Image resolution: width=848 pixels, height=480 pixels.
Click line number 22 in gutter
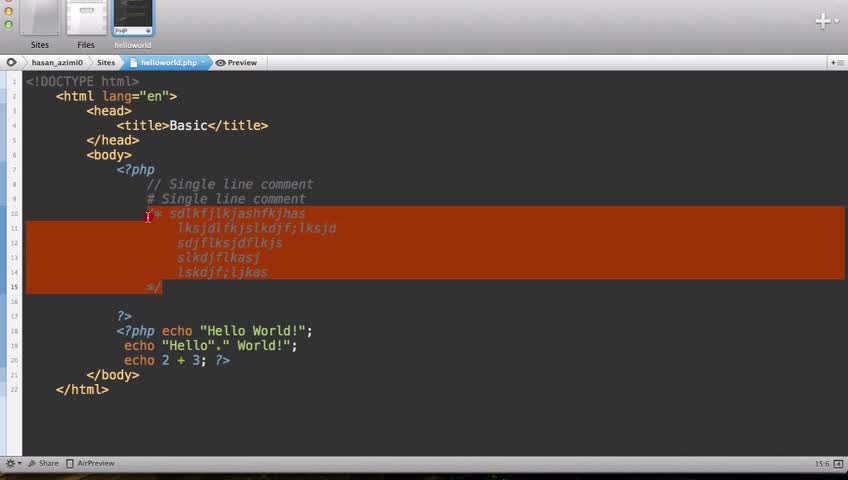pos(14,390)
